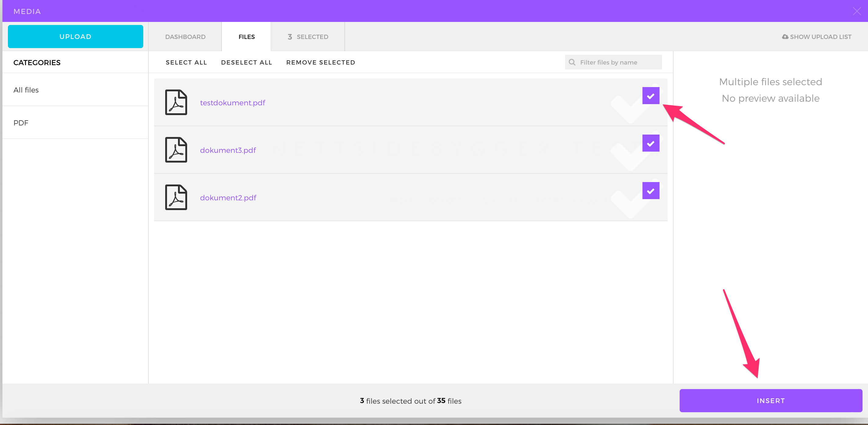
Task: Select the PDF category
Action: coord(75,122)
